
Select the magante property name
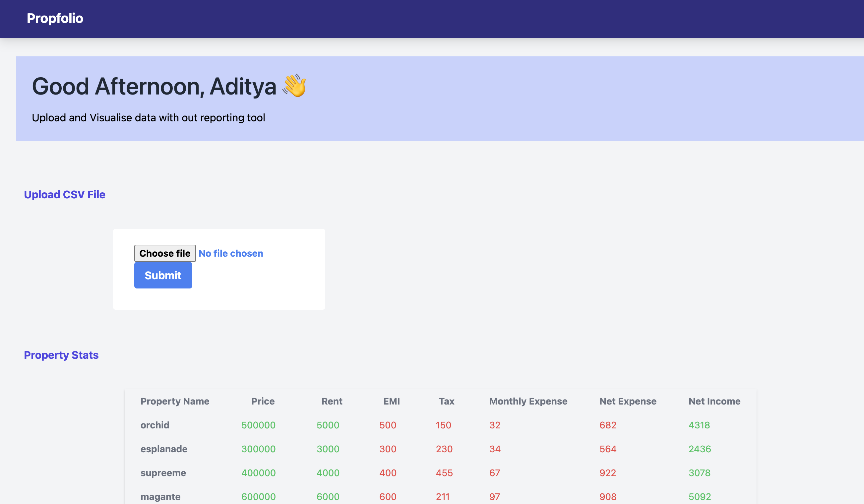(x=160, y=497)
